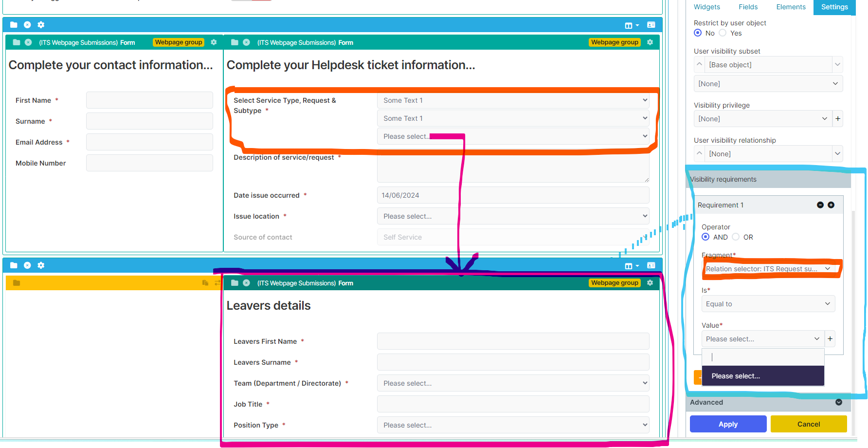Click copy icon in yellow column bar

coord(205,283)
